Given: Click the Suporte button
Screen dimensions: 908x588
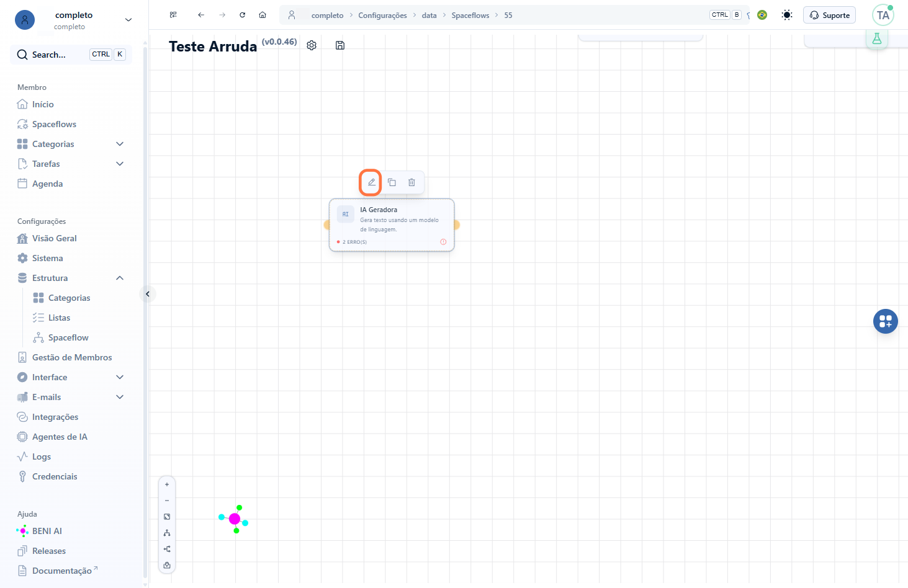Looking at the screenshot, I should [829, 15].
